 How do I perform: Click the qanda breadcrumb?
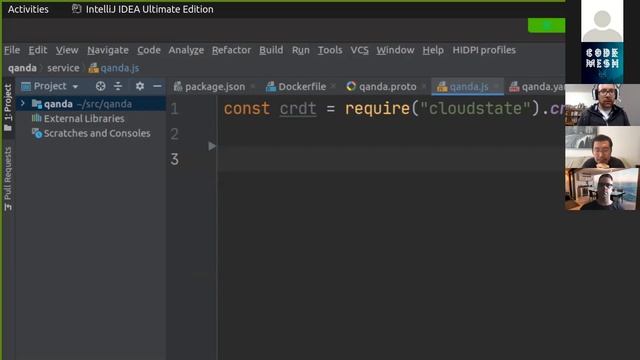tap(22, 68)
